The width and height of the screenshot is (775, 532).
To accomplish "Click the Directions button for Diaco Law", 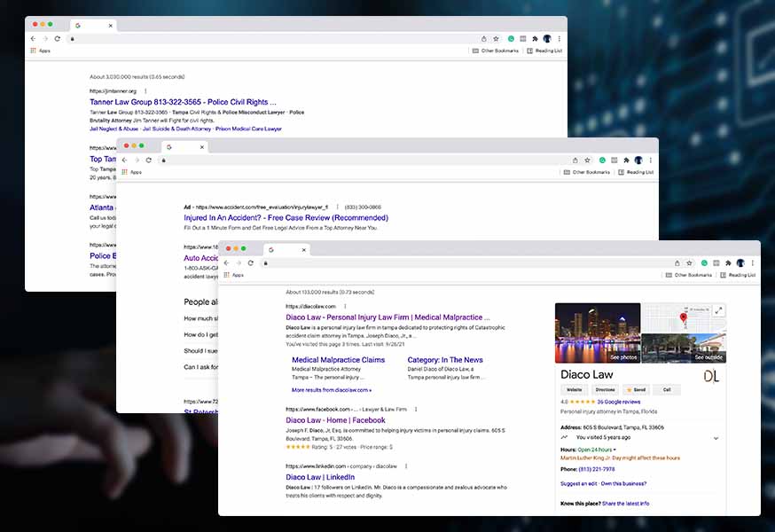I will 605,389.
